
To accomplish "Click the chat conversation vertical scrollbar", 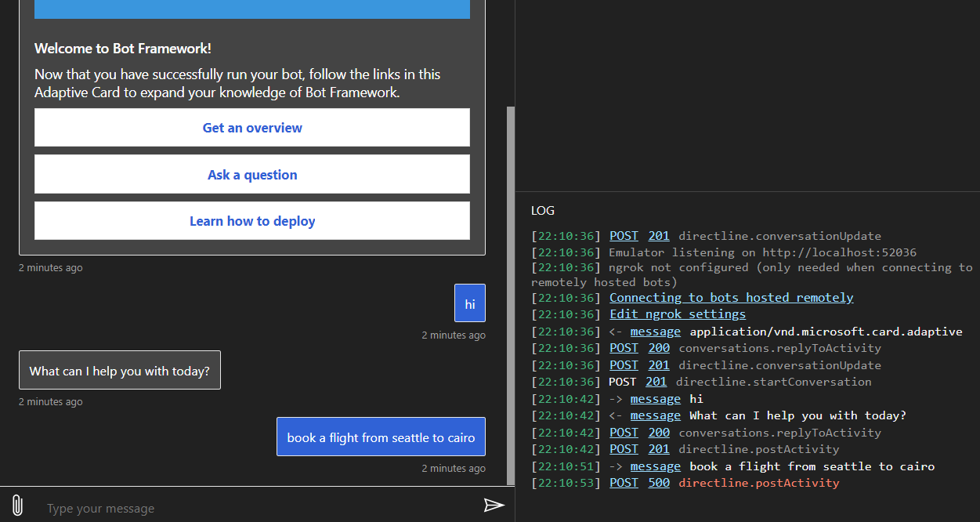I will [x=511, y=295].
